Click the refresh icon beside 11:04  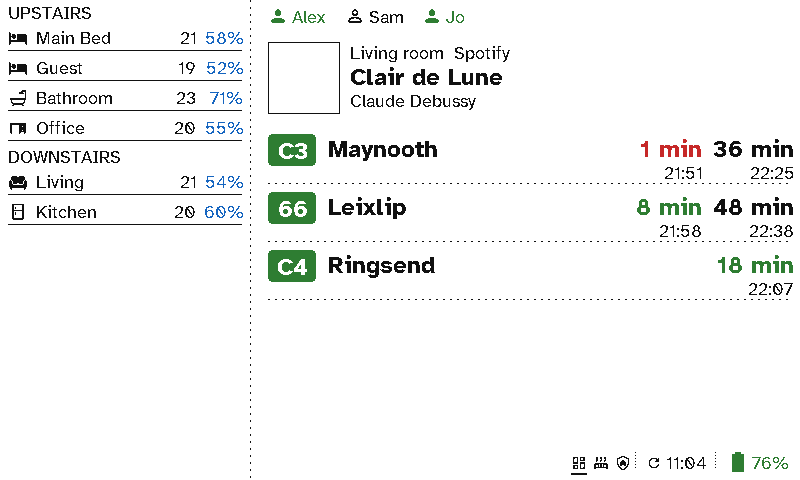pos(654,463)
